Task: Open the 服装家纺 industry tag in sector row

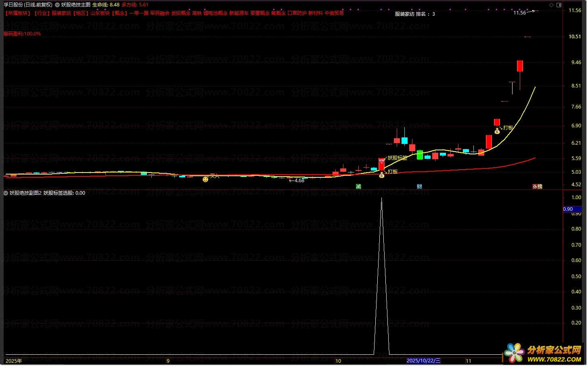Action: pyautogui.click(x=61, y=13)
